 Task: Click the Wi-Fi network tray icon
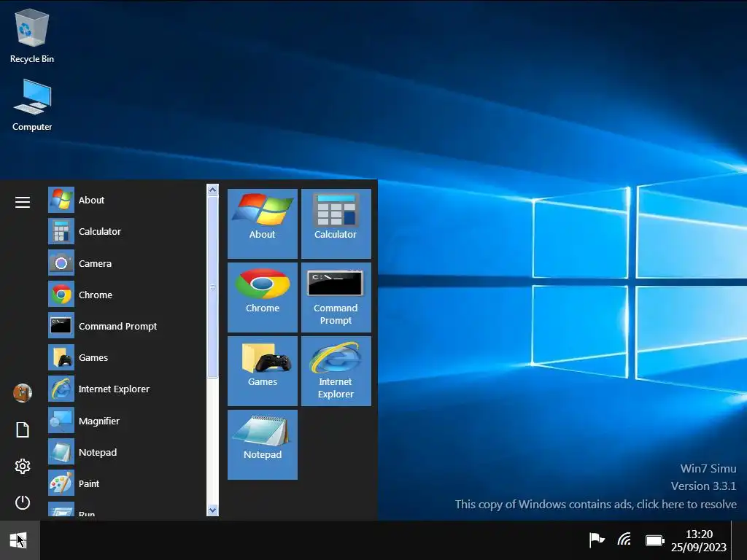click(624, 540)
